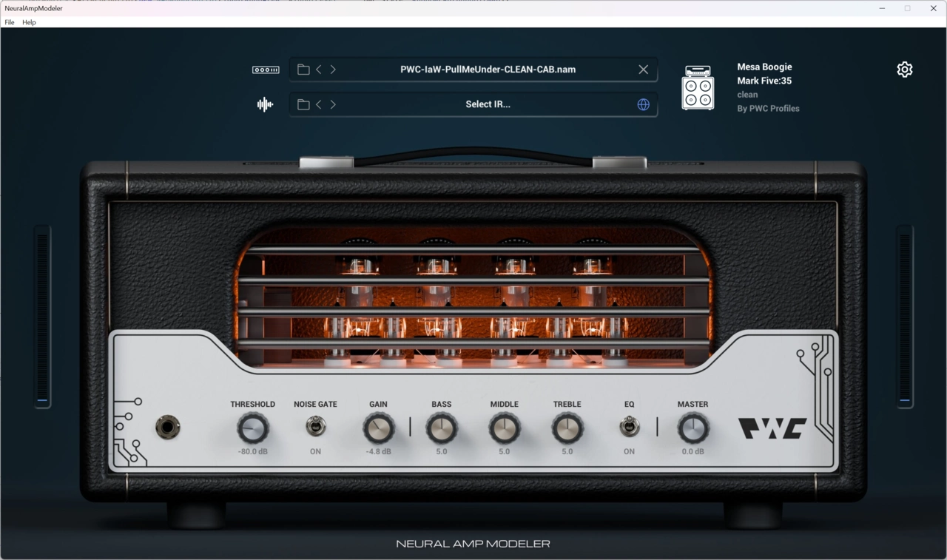Open the File menu

pyautogui.click(x=10, y=22)
